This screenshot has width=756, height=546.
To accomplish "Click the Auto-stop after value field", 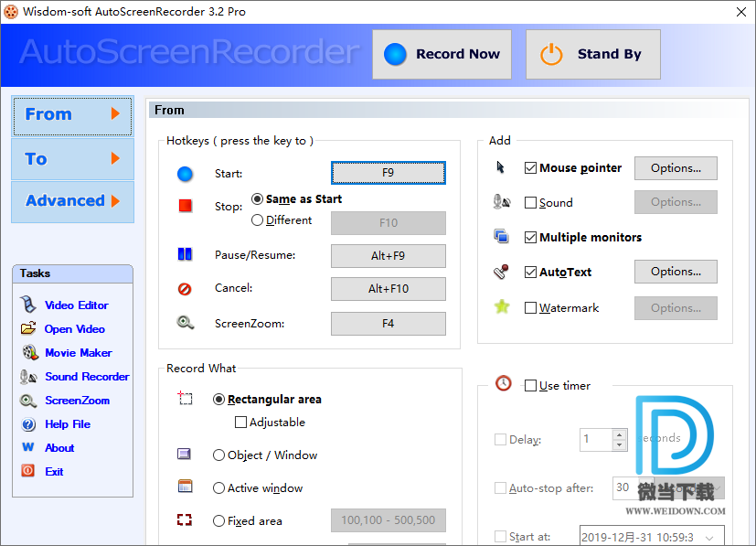I will pos(626,487).
